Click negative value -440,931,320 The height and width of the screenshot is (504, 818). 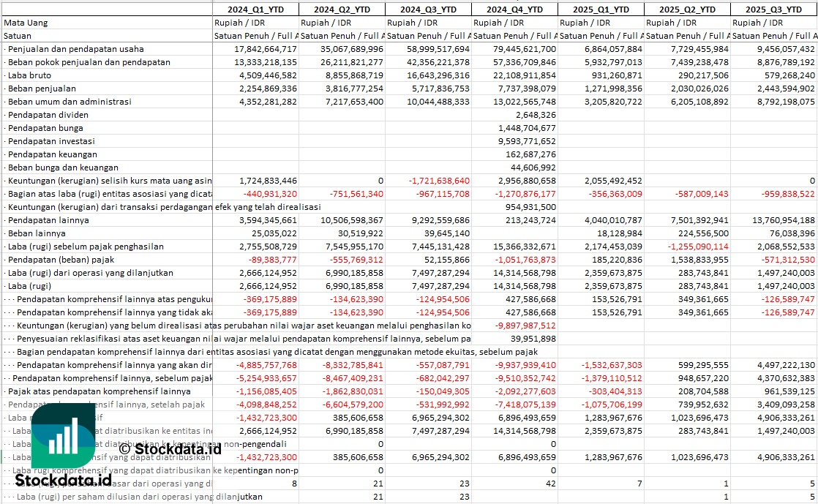[270, 194]
